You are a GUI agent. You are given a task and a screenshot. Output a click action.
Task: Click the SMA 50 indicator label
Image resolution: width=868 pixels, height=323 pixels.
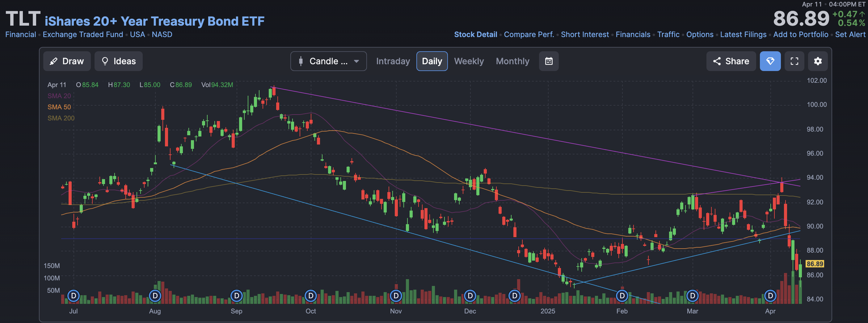tap(59, 107)
